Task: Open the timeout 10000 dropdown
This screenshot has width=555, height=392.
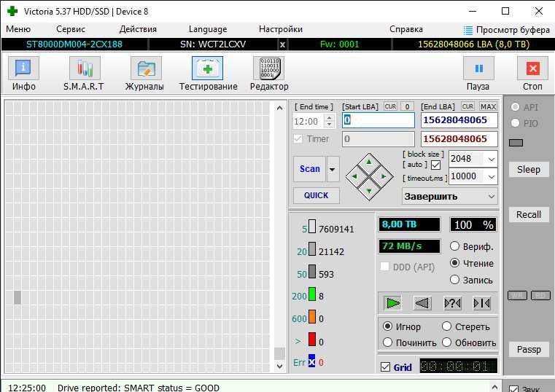Action: point(492,176)
